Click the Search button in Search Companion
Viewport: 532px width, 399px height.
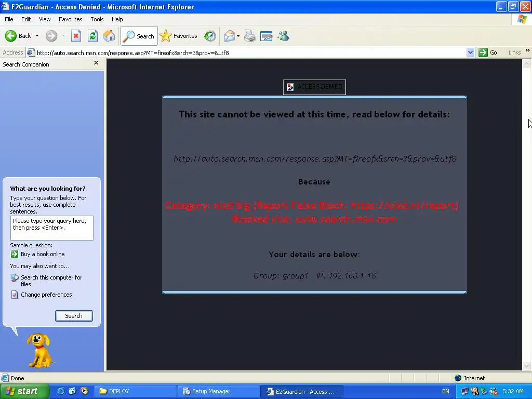point(74,316)
